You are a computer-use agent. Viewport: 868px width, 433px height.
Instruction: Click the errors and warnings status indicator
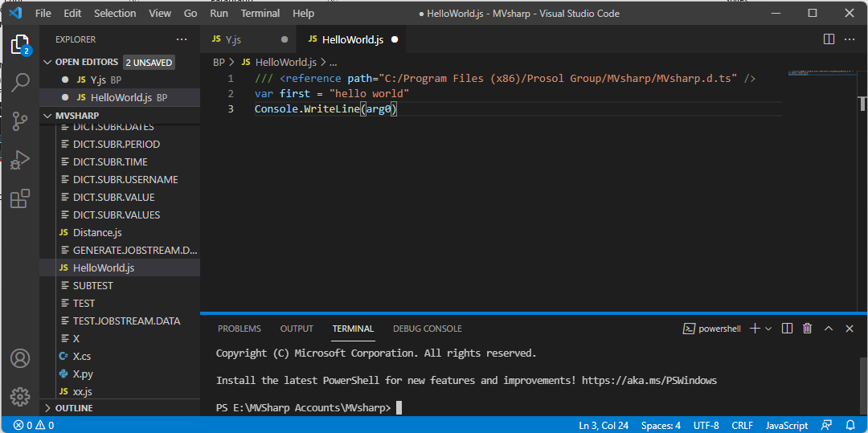click(34, 425)
